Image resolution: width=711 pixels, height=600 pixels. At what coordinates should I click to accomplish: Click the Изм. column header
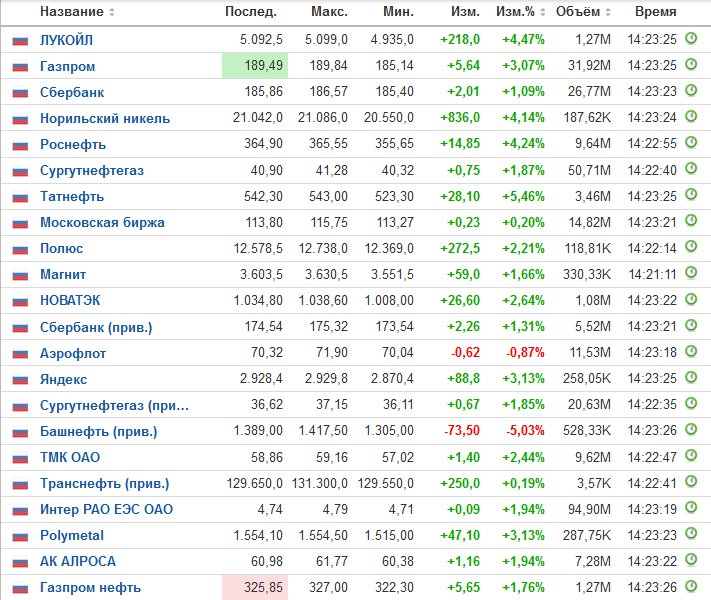(465, 12)
